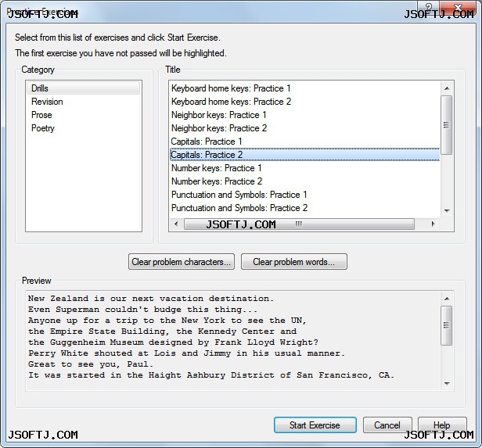
Task: Click preview line 'Great to see you, Paul.'
Action: click(x=91, y=364)
